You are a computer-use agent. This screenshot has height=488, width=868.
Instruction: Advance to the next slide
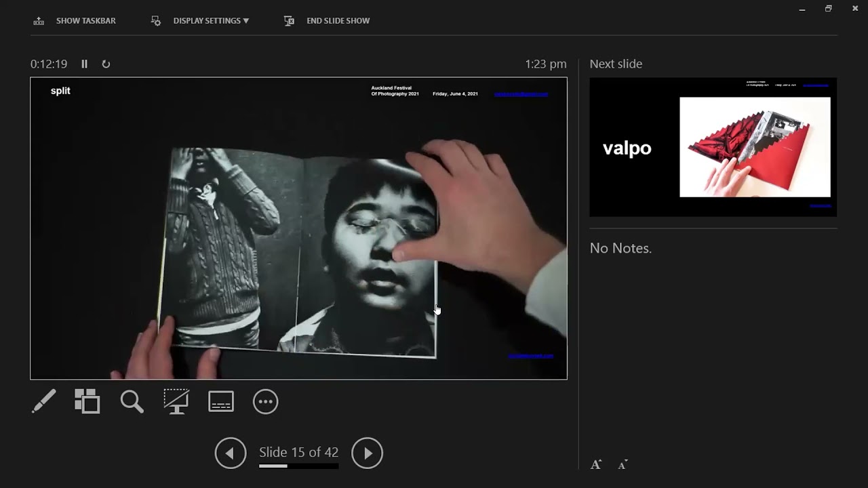pos(367,453)
